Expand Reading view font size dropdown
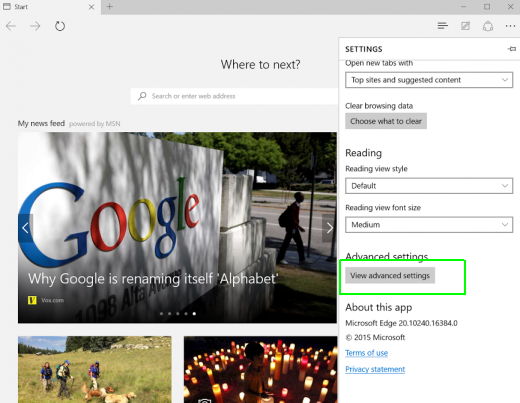Image resolution: width=520 pixels, height=403 pixels. [429, 225]
